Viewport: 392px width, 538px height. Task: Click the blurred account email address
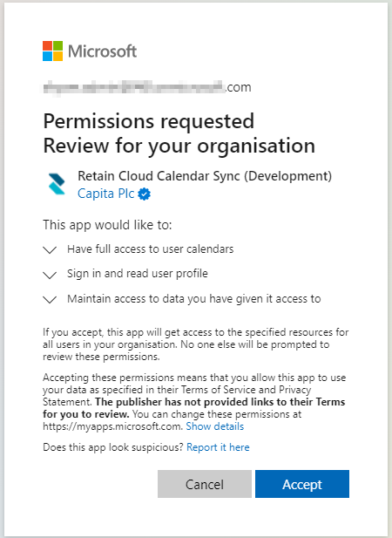pos(147,87)
